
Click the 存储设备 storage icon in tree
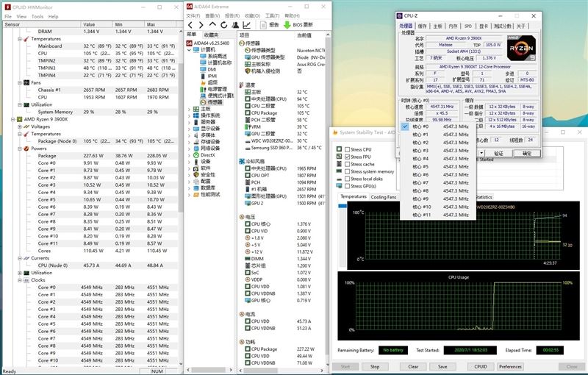tap(196, 142)
